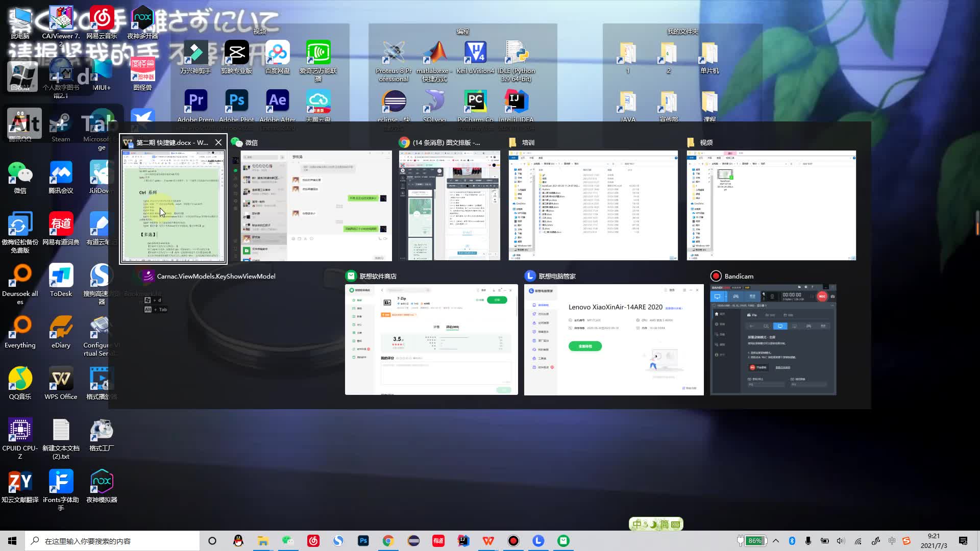Screen dimensions: 980x551
Task: Select the Bandicam window in the switcher
Action: click(773, 339)
